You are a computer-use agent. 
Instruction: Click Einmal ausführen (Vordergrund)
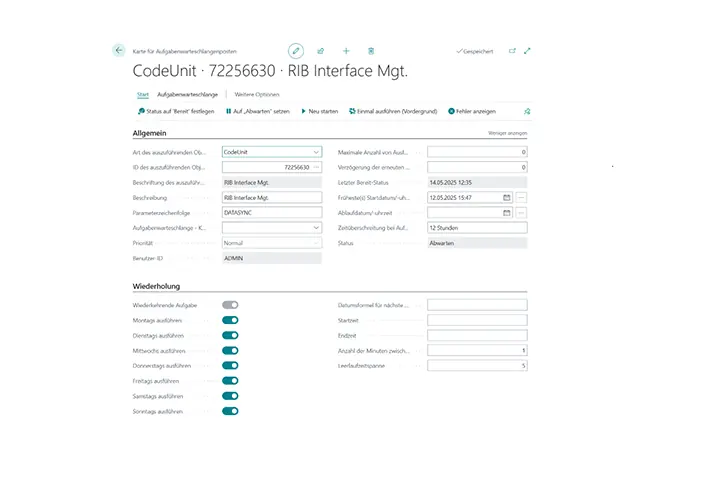pyautogui.click(x=393, y=111)
